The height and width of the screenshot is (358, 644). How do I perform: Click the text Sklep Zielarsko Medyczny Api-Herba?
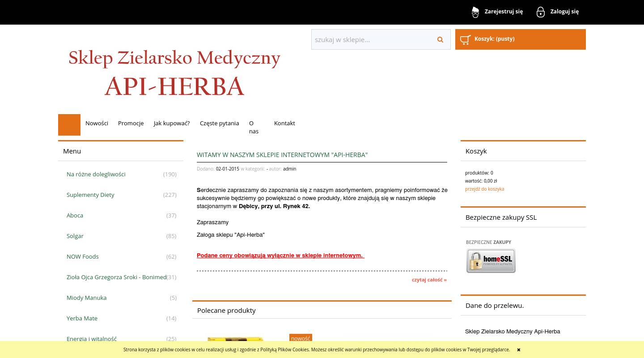click(x=513, y=332)
